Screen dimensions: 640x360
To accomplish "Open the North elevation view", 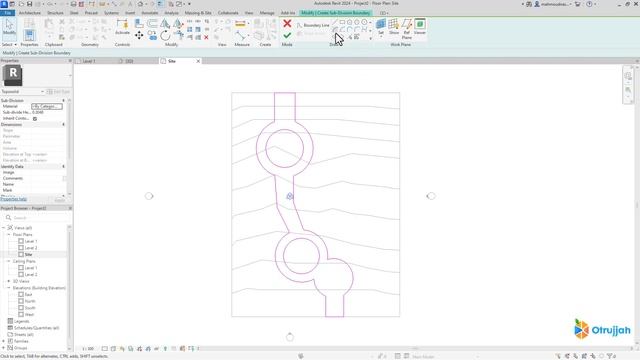I will 30,301.
